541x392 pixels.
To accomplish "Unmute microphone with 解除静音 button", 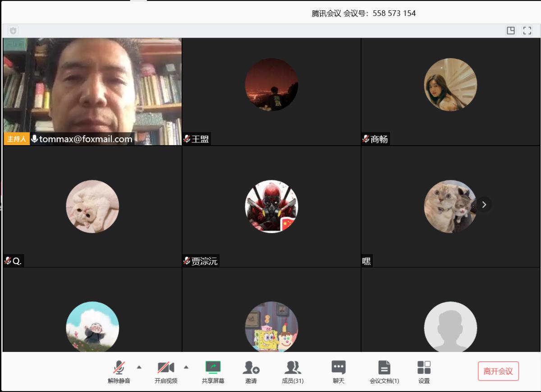I will click(119, 372).
